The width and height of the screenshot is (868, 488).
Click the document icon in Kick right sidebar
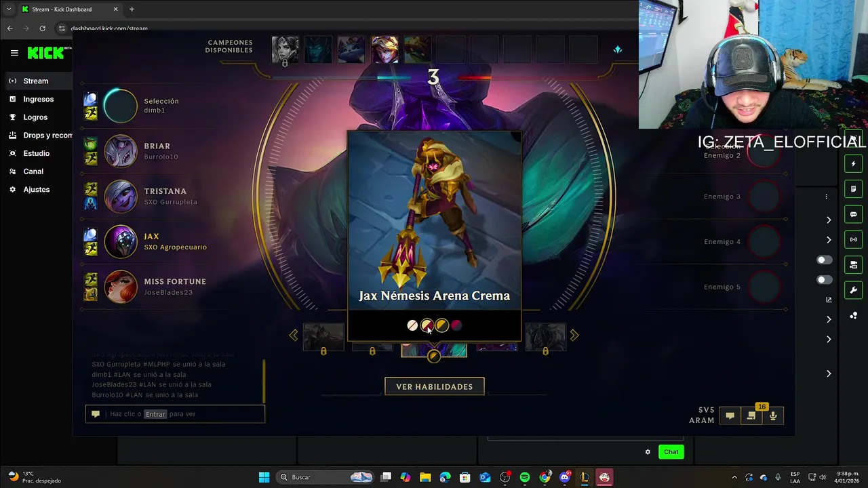click(x=853, y=189)
